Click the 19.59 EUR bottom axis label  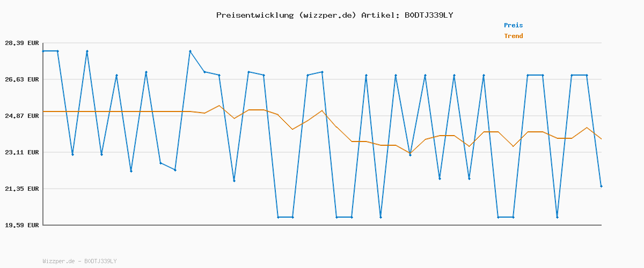(x=22, y=225)
